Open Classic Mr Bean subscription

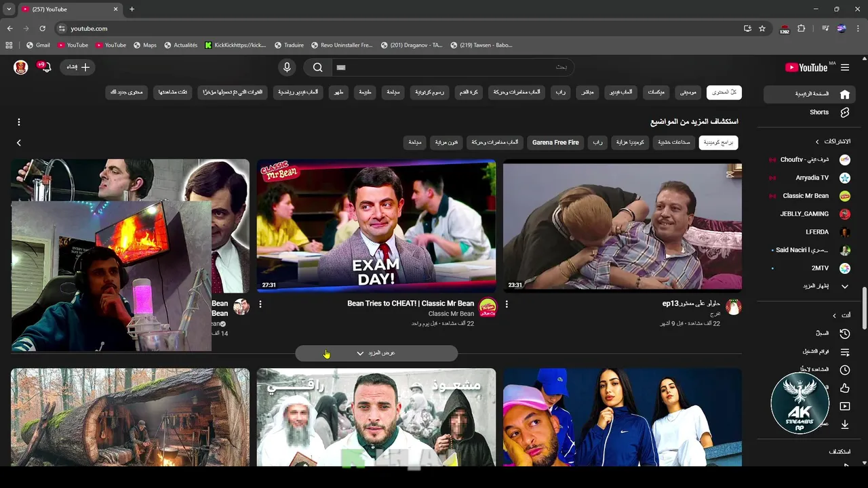[808, 196]
